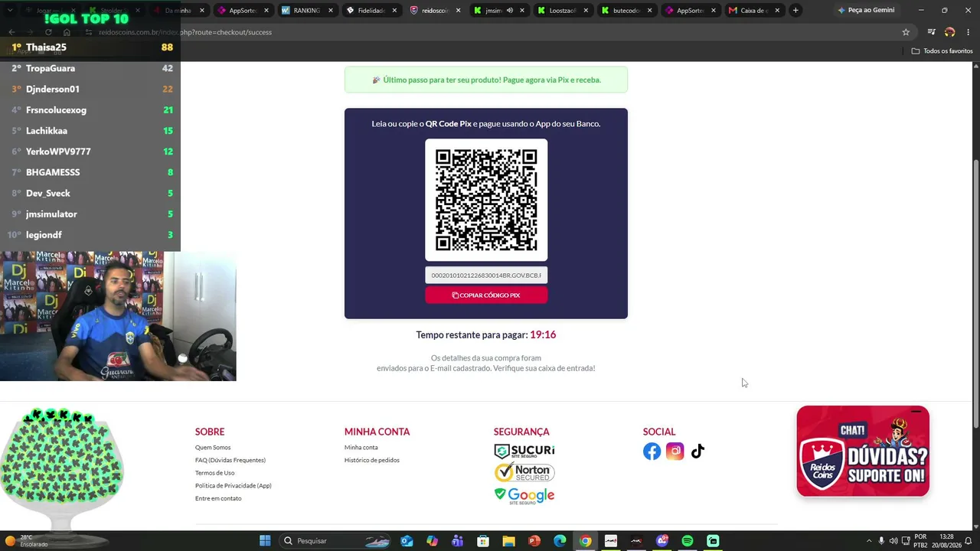Switch to the Fidelidade browser tab
The width and height of the screenshot is (980, 551).
point(371,11)
